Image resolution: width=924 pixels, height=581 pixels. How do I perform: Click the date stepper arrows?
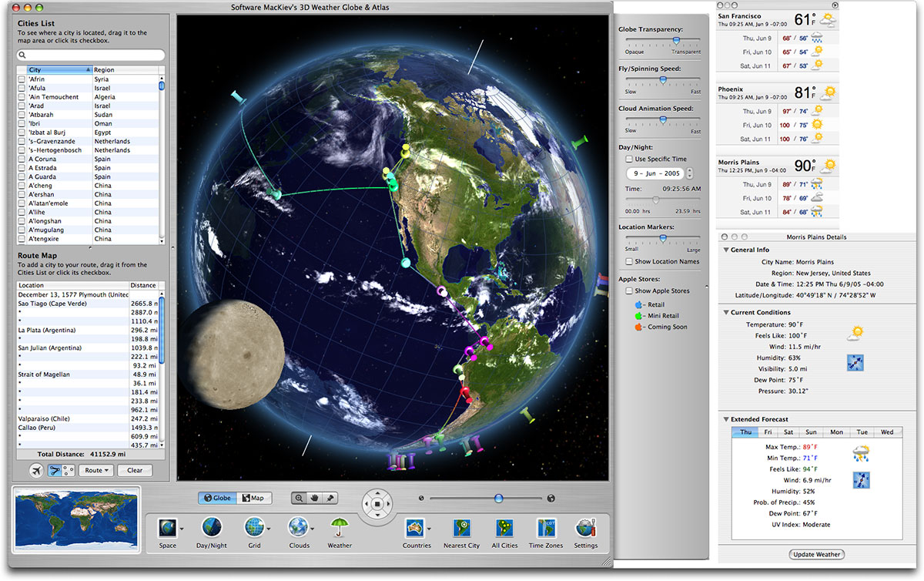pyautogui.click(x=689, y=173)
